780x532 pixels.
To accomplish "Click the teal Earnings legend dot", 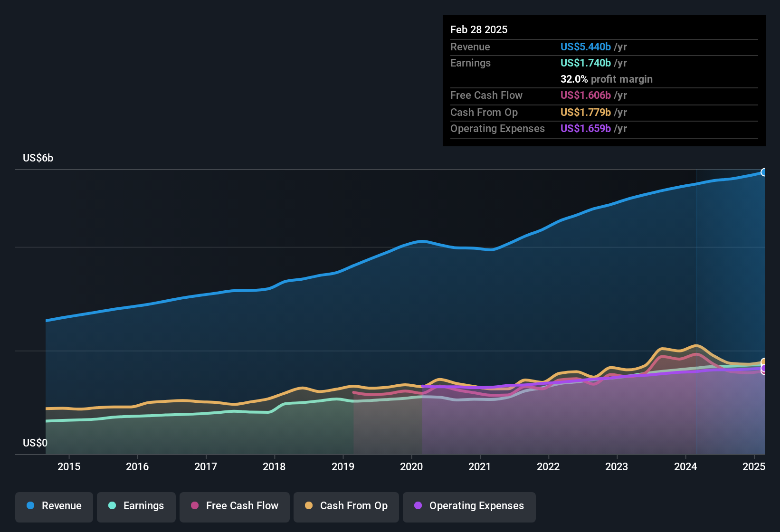I will point(112,506).
